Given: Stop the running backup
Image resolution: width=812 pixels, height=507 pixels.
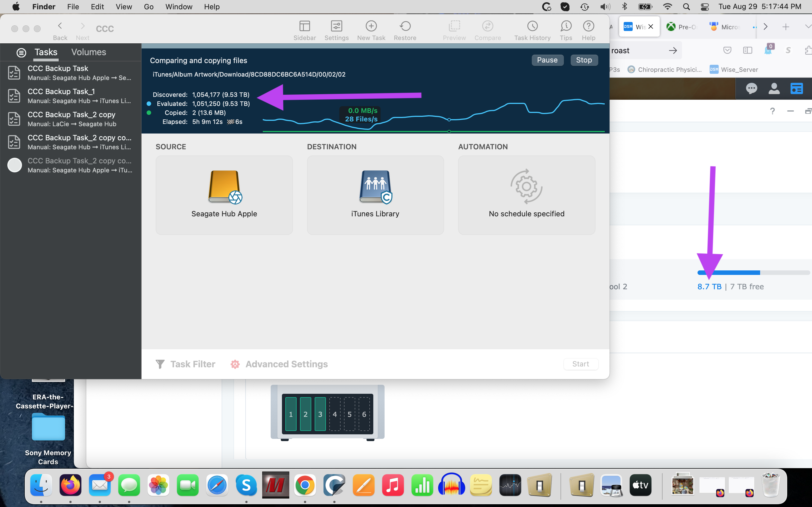Looking at the screenshot, I should coord(584,60).
